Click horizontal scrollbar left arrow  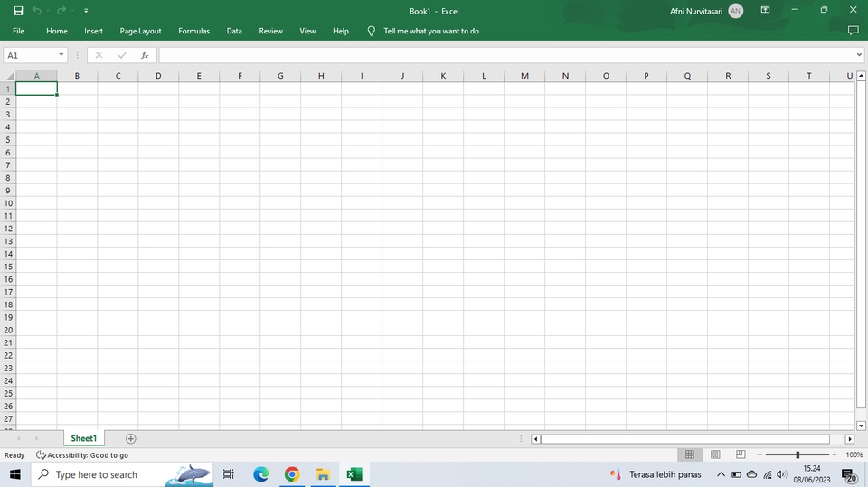pyautogui.click(x=535, y=439)
